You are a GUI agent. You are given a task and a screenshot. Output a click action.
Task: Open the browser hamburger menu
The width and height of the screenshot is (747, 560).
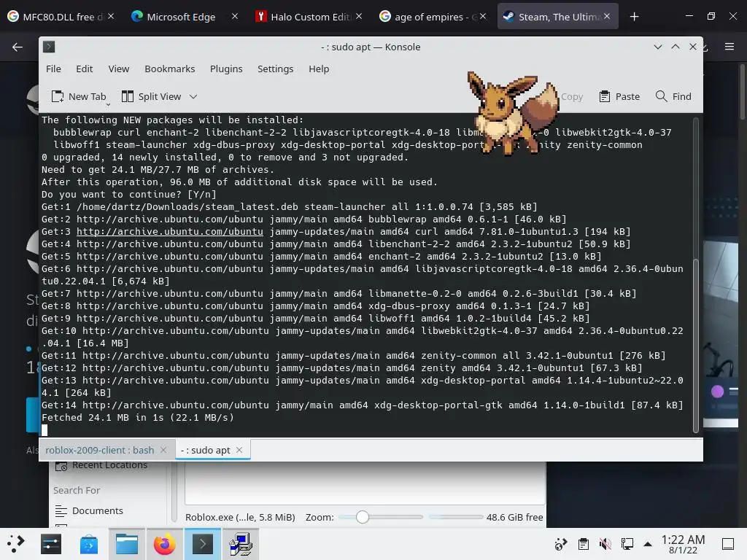tap(729, 47)
